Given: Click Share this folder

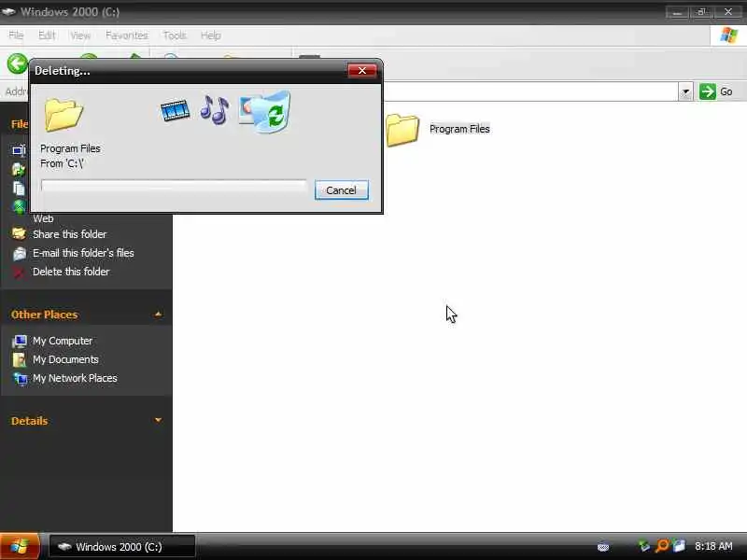Looking at the screenshot, I should click(x=69, y=234).
